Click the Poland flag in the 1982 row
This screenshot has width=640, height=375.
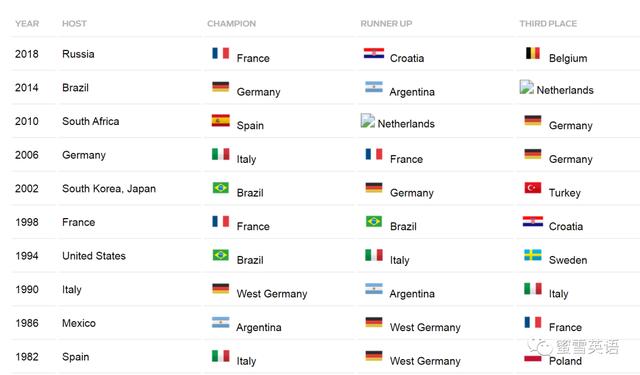click(x=533, y=358)
